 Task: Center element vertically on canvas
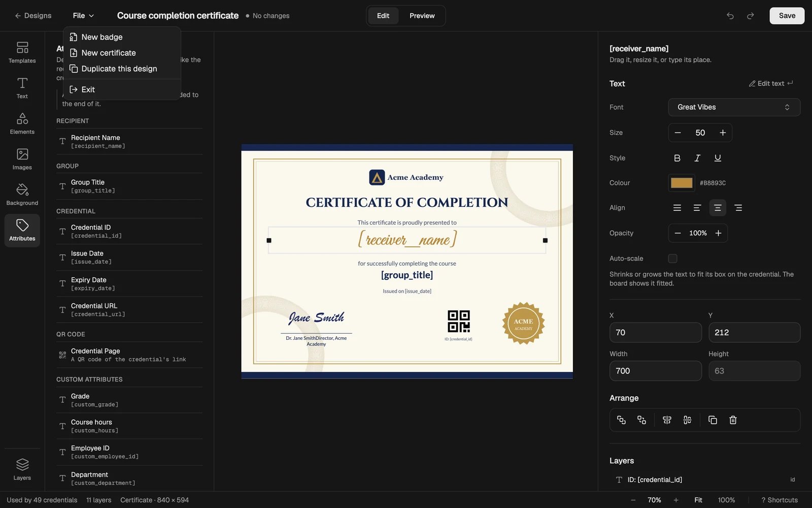[687, 420]
